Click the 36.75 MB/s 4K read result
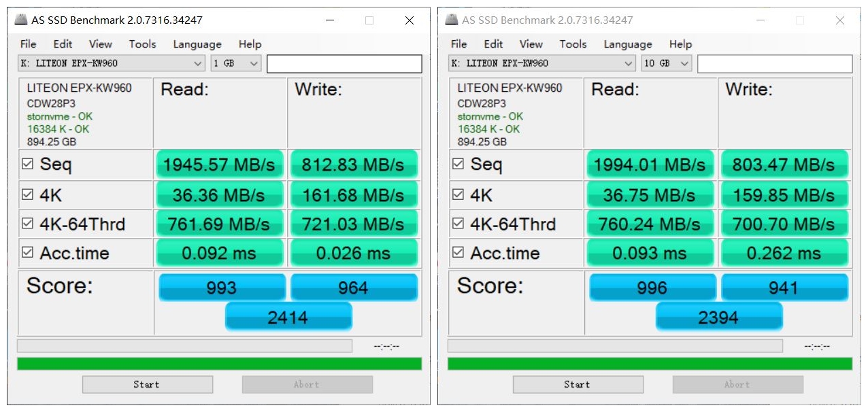The image size is (868, 412). coord(650,195)
